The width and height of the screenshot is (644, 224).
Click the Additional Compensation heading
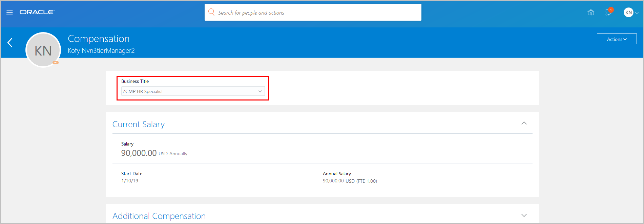pyautogui.click(x=159, y=216)
